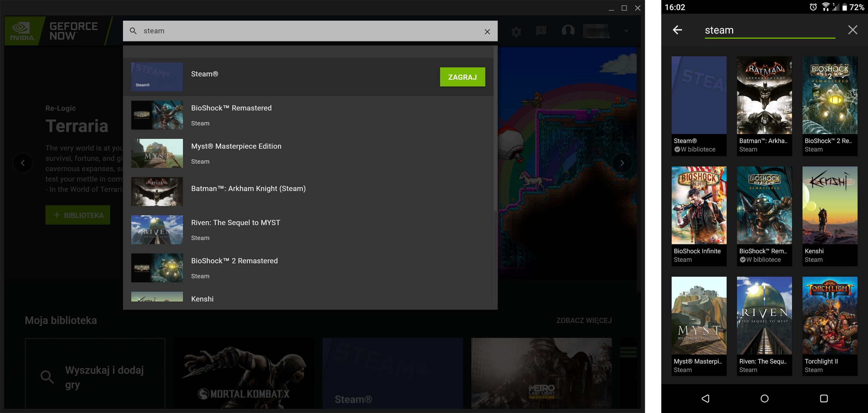Click the NVIDIA logo in the top-left corner

(21, 30)
